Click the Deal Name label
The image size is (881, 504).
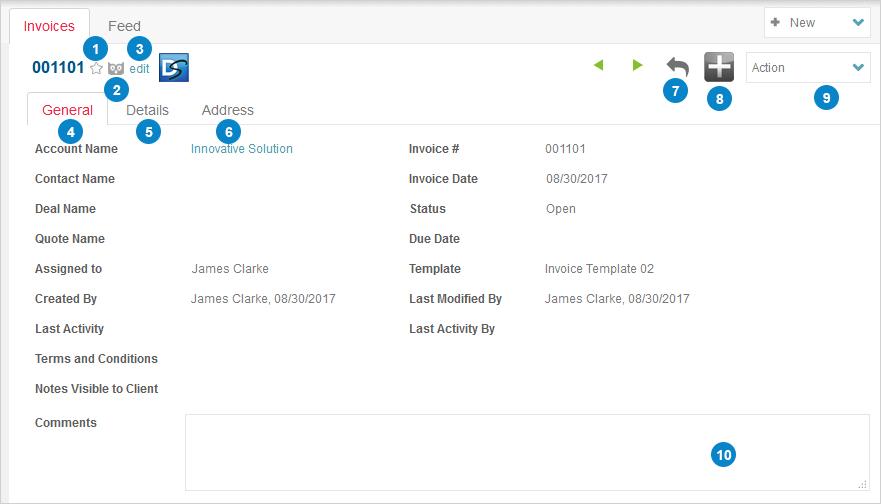pyautogui.click(x=65, y=208)
